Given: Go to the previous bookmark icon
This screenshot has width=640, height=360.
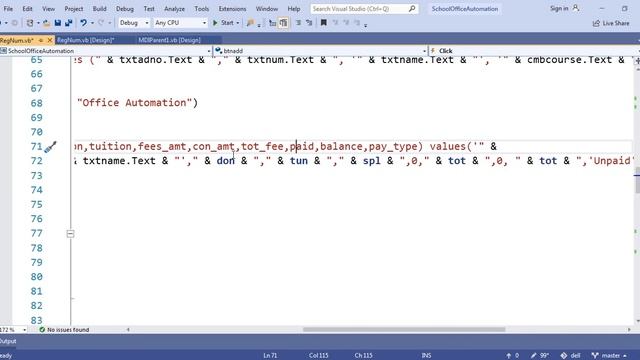Looking at the screenshot, I should 336,23.
